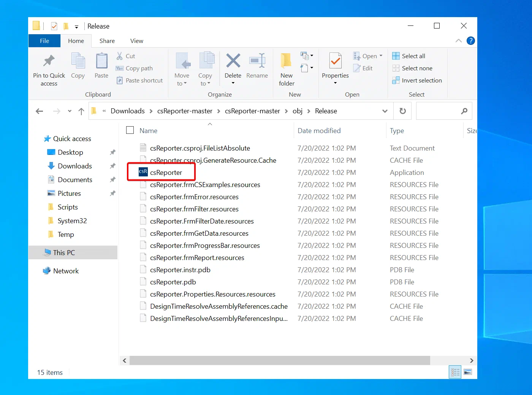Viewport: 532px width, 395px height.
Task: Collapse the ribbon with the chevron
Action: pos(459,41)
